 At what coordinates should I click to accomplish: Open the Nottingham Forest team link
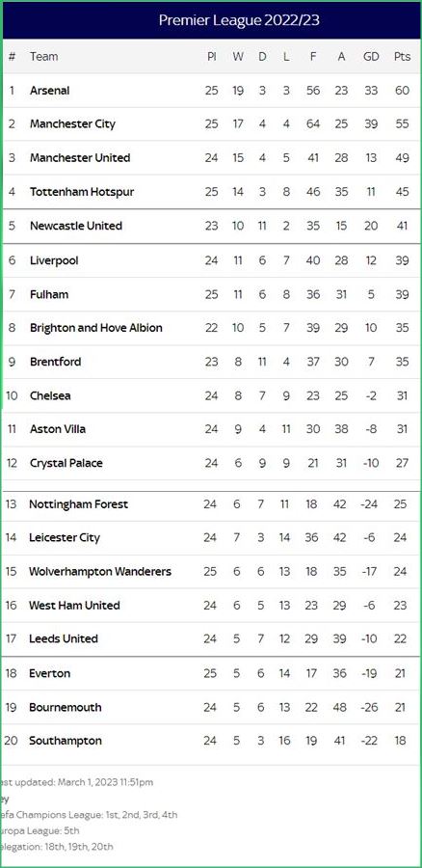79,504
